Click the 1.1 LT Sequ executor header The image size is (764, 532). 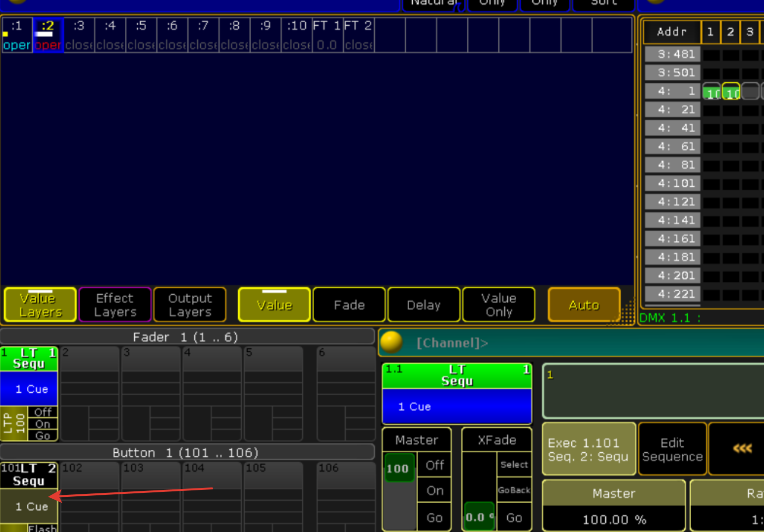457,375
